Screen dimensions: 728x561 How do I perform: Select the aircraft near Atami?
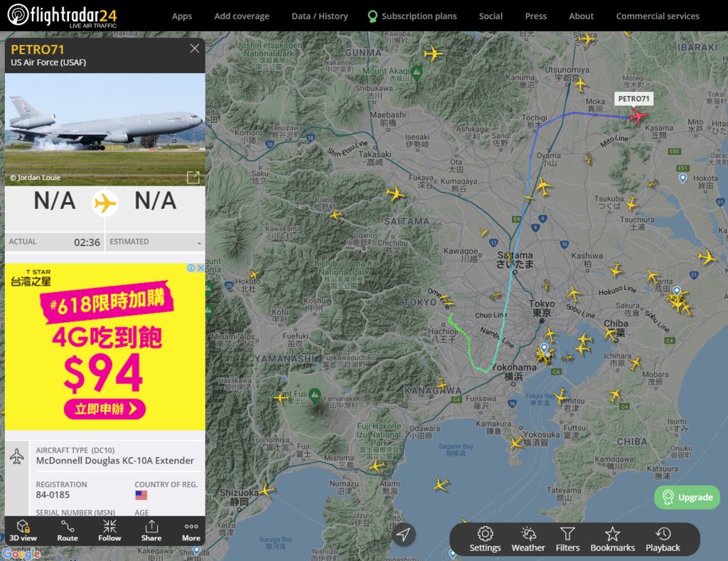(x=376, y=466)
